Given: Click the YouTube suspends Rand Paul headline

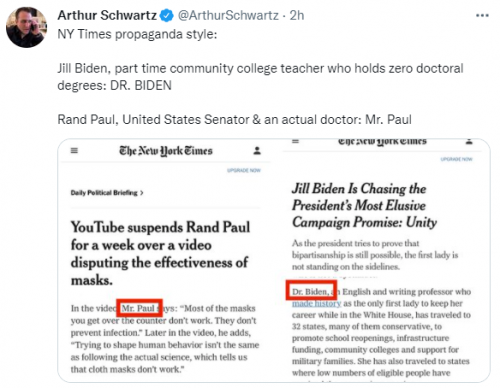Looking at the screenshot, I should point(160,253).
